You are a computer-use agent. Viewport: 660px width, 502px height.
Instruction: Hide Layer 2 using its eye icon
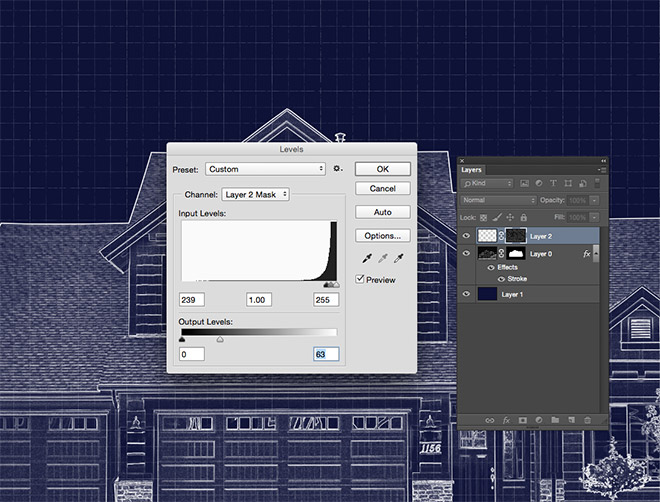click(x=467, y=237)
